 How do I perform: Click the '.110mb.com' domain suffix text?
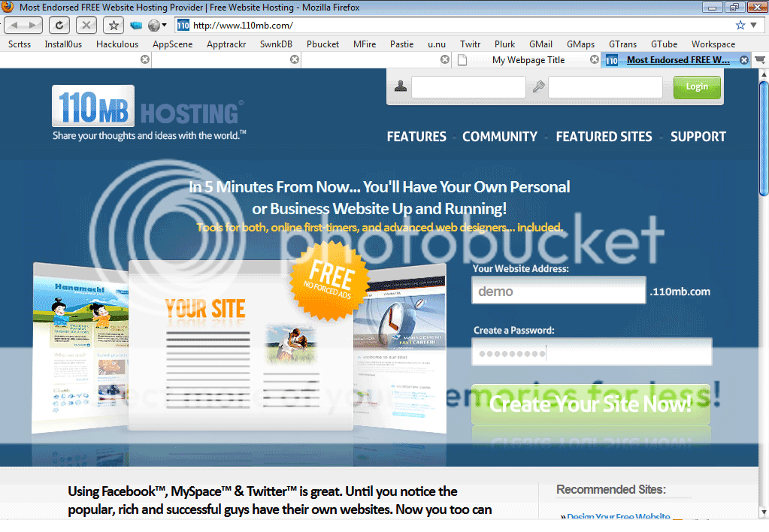[x=680, y=292]
